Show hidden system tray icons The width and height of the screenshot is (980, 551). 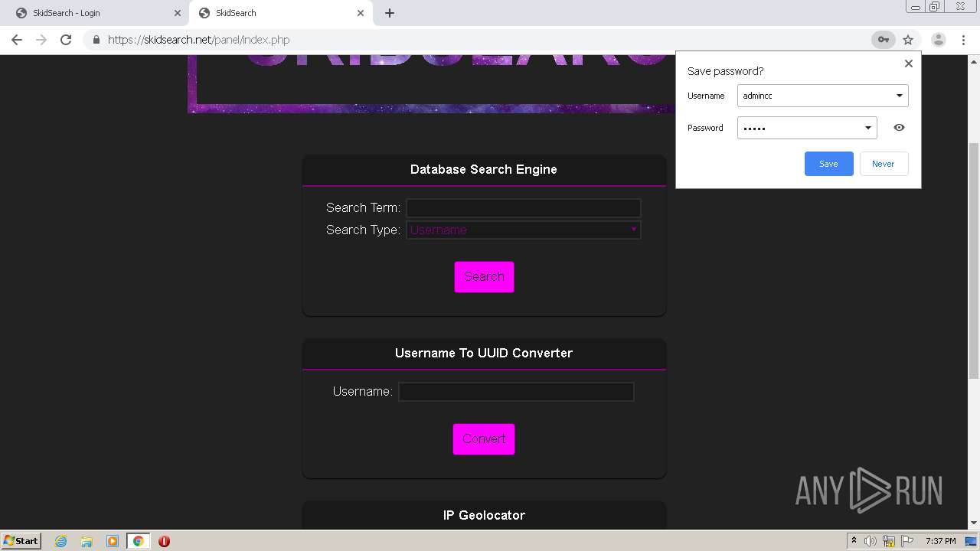854,541
